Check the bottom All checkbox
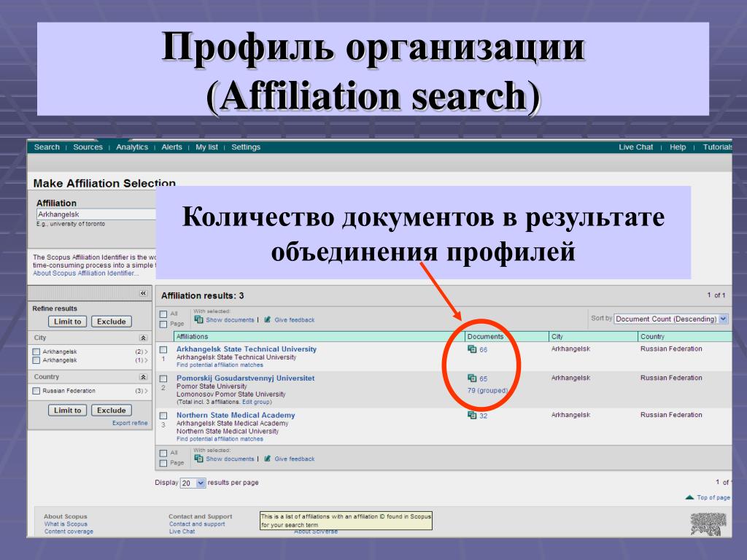747x560 pixels. coord(163,454)
